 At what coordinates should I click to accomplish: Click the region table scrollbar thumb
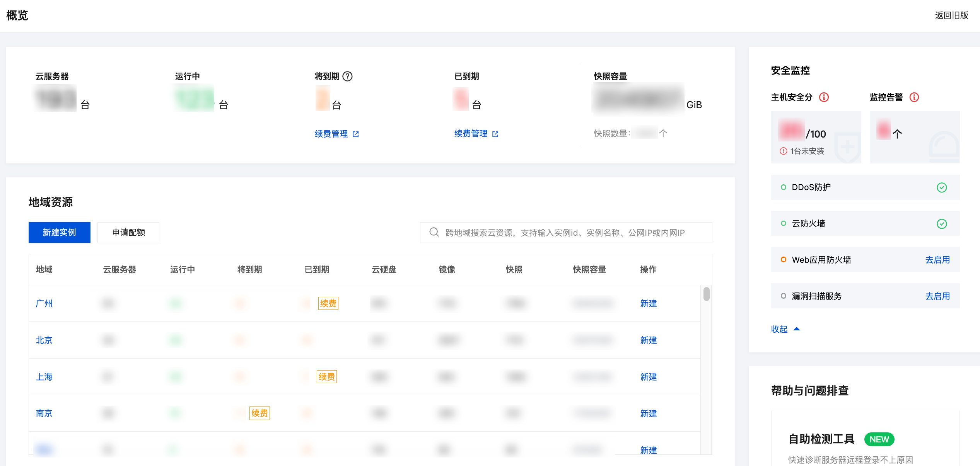[706, 294]
